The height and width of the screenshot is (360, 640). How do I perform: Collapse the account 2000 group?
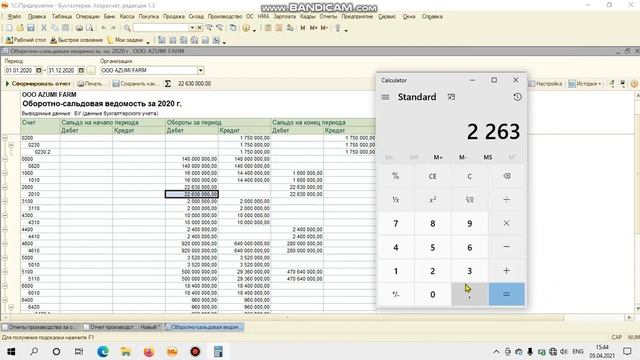[x=5, y=187]
